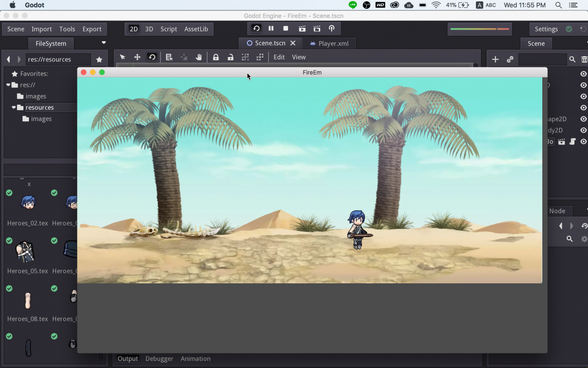Add a new node with plus icon

point(495,59)
